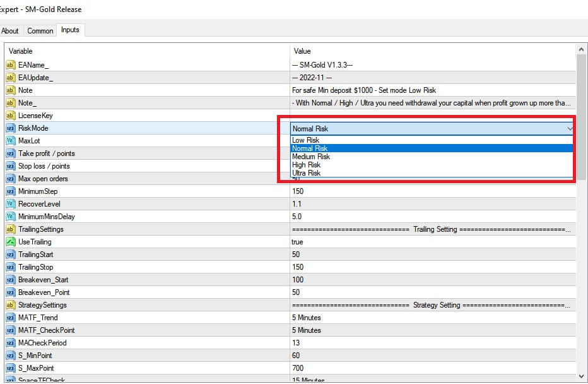Click the scrollbar up arrow

pos(581,49)
